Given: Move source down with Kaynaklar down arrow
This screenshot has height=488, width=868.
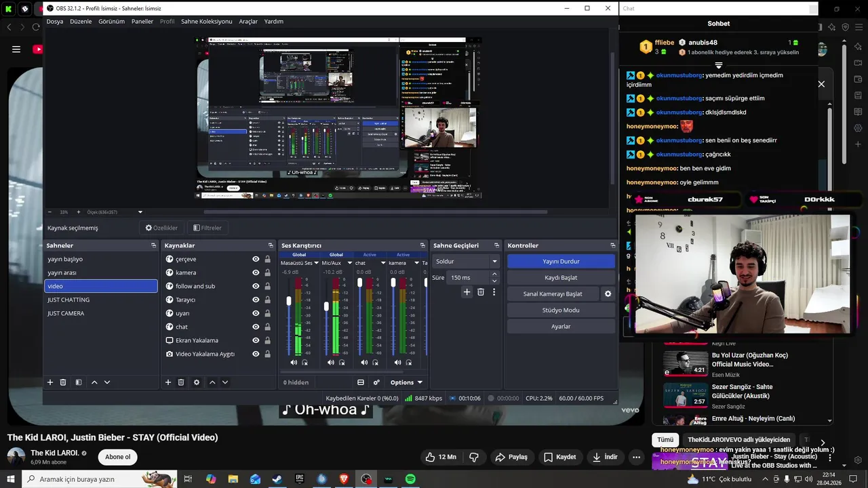Looking at the screenshot, I should (x=225, y=382).
